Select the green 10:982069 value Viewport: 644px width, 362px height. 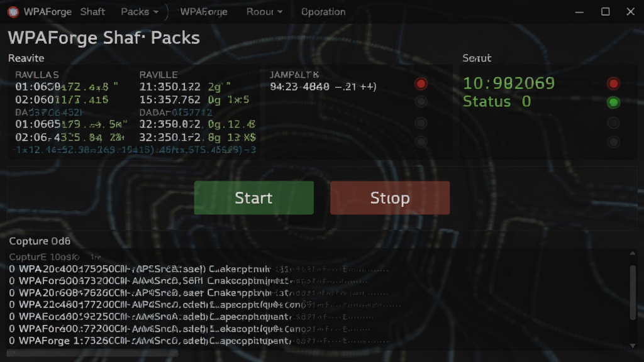[508, 84]
